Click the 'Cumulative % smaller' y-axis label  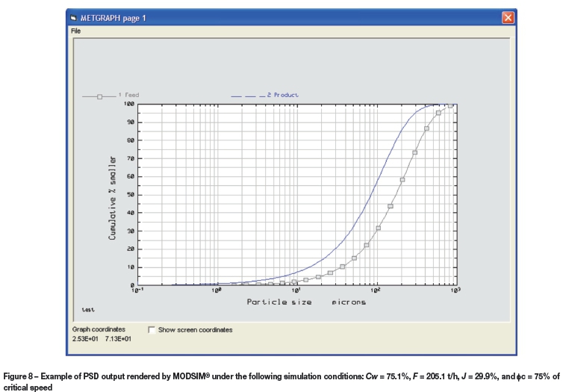tap(113, 198)
